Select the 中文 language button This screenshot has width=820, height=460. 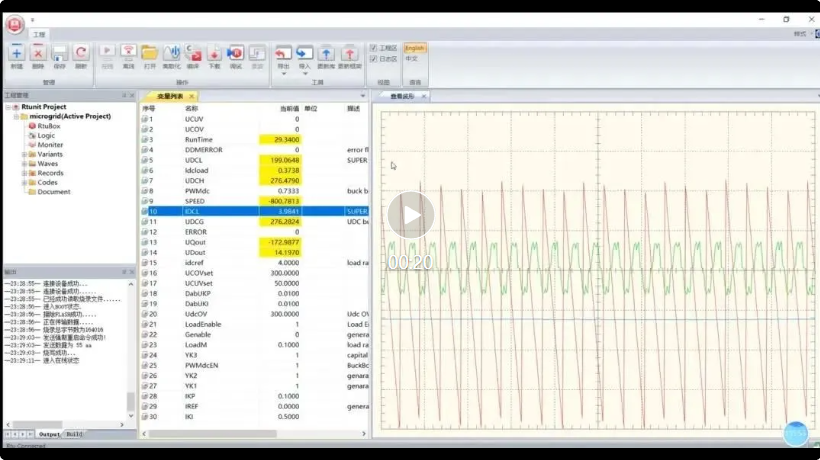[x=413, y=59]
